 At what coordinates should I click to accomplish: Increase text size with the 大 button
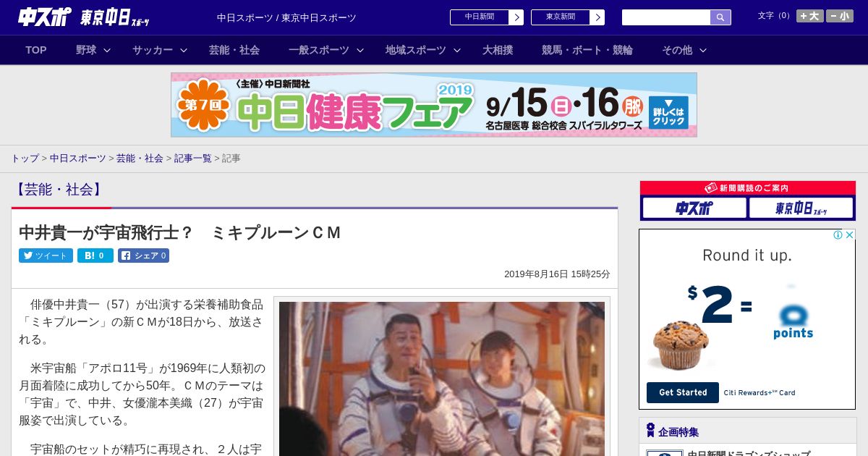(x=809, y=15)
